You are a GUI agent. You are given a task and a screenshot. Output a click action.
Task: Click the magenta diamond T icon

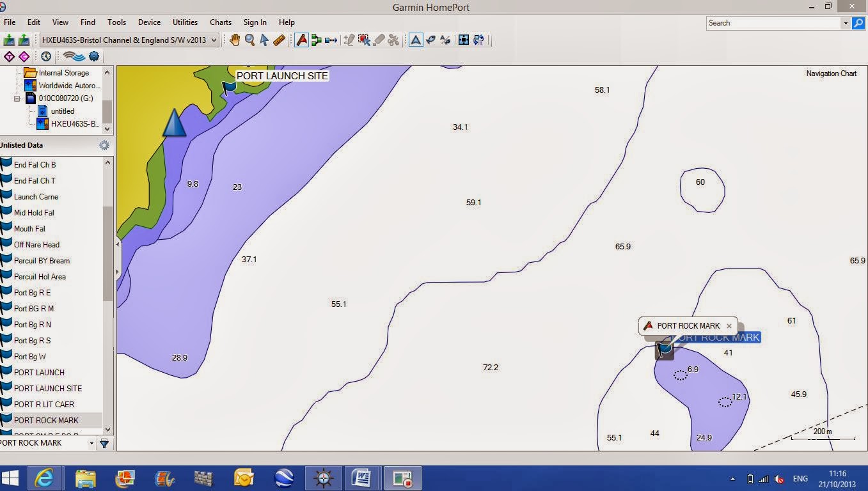[x=10, y=57]
